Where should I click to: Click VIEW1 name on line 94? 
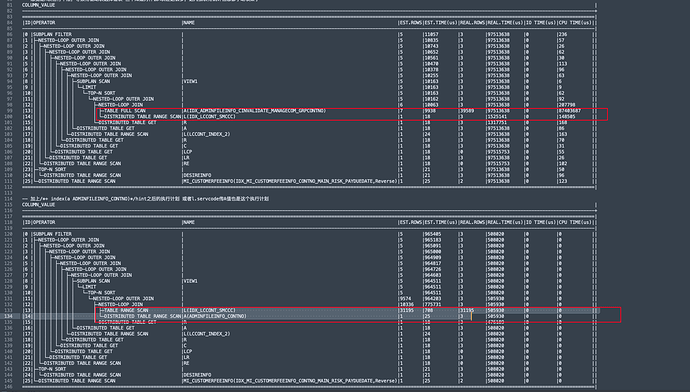tap(191, 81)
